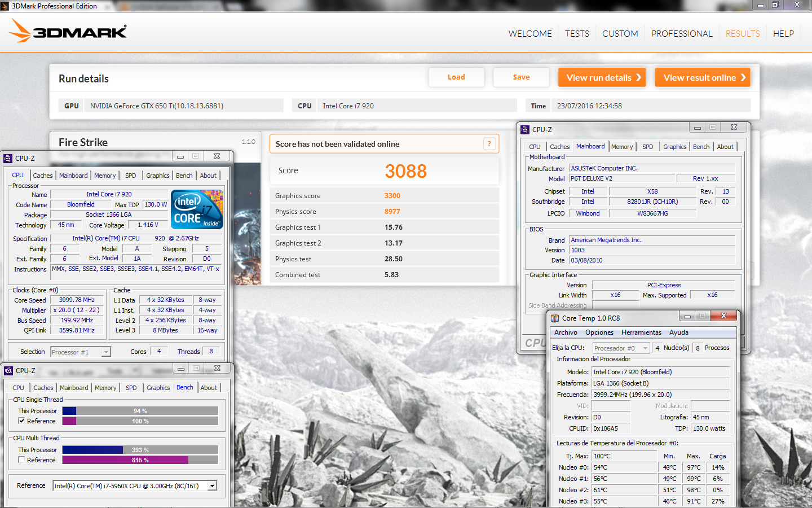Open Graphics tab in CPU-Z Mainboard window
812x508 pixels.
675,147
